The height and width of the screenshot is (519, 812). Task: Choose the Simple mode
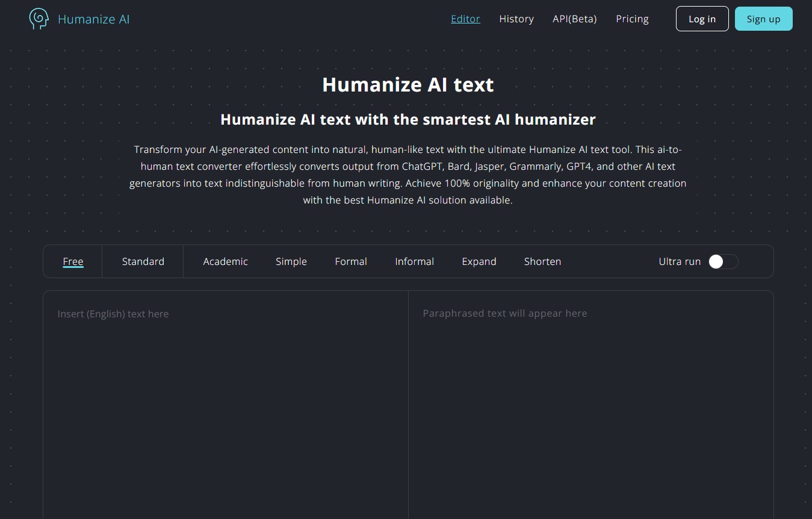pyautogui.click(x=291, y=261)
